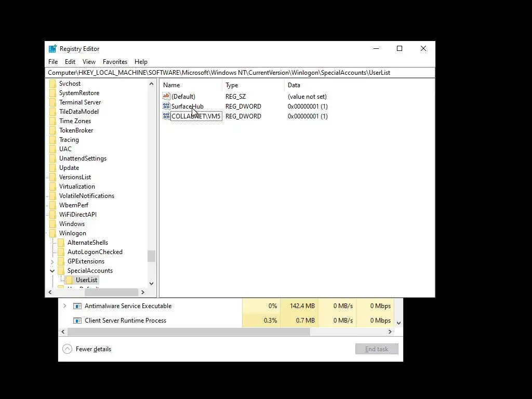Select the Terminal Server folder icon
Image resolution: width=532 pixels, height=399 pixels.
tap(52, 102)
